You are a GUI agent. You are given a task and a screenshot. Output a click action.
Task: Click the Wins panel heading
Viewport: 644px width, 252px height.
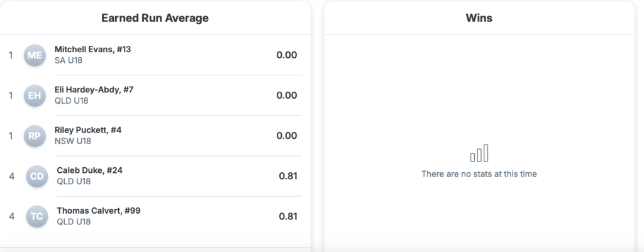coord(479,18)
